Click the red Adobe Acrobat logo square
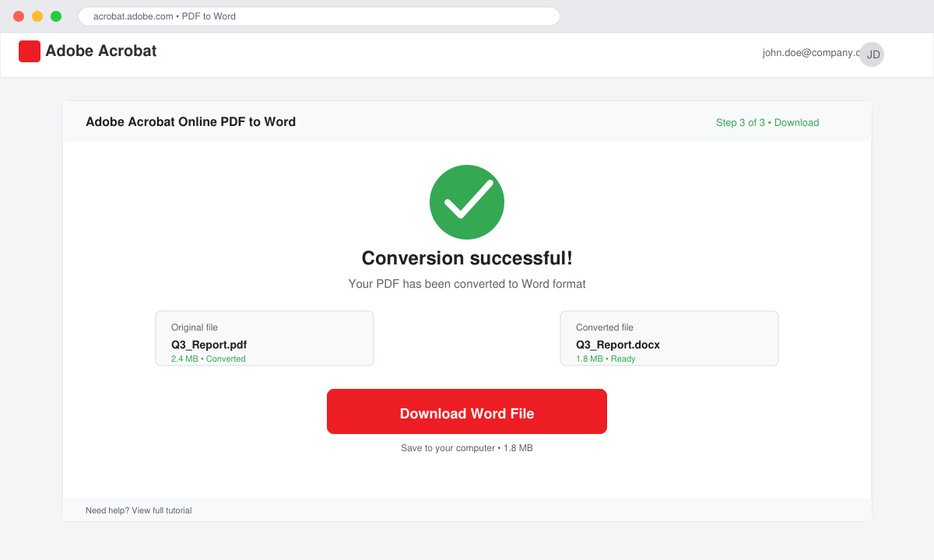This screenshot has width=934, height=560. point(30,51)
